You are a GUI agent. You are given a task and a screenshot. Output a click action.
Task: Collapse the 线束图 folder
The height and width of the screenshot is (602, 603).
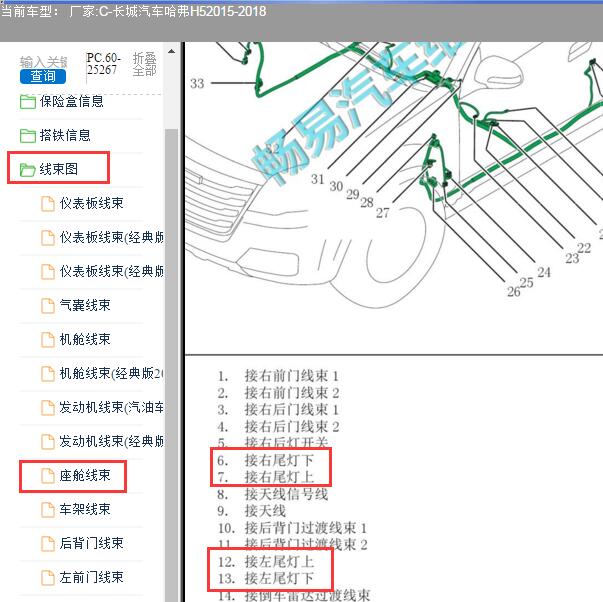coord(58,169)
